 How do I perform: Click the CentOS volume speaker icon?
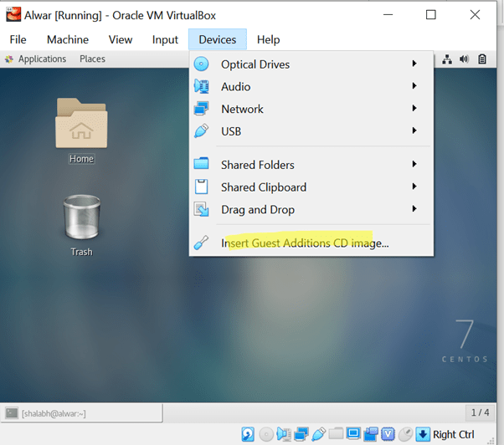[465, 59]
